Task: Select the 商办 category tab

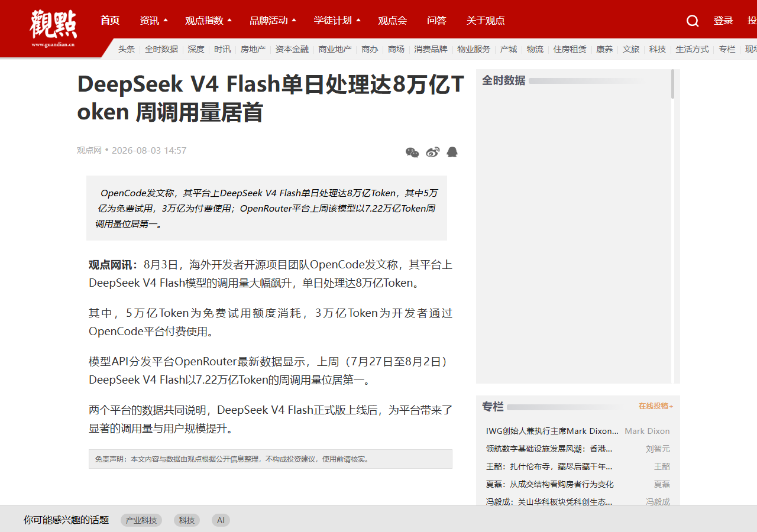Action: point(370,49)
